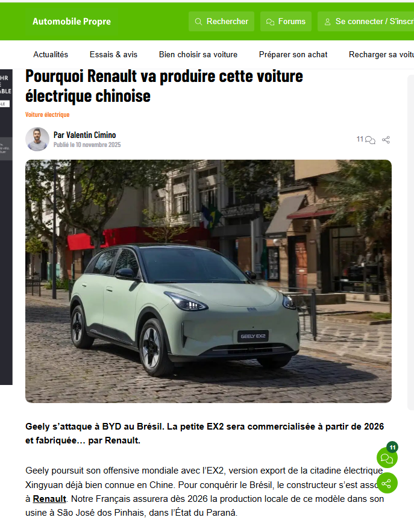Open comments icon next to 11
The width and height of the screenshot is (414, 532).
(370, 140)
